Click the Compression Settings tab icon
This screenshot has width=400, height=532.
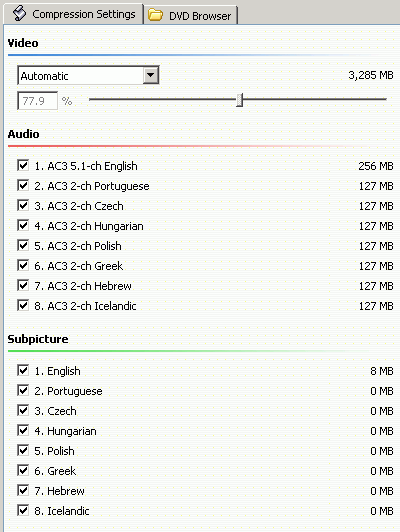tap(19, 14)
